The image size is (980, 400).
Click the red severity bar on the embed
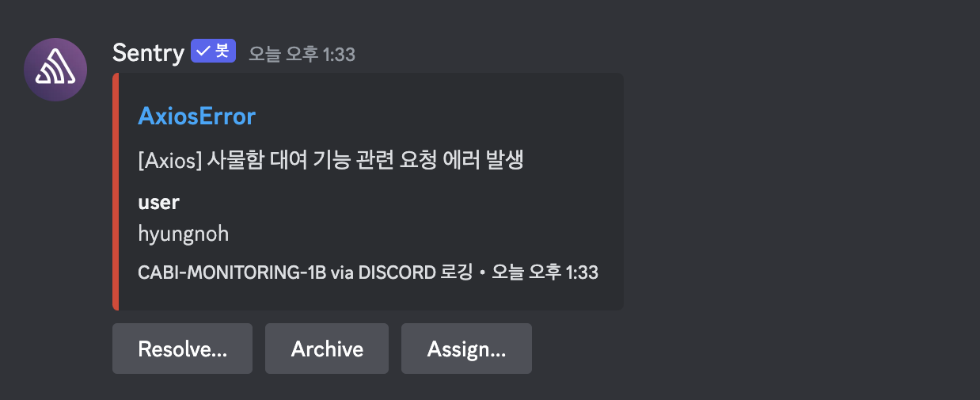116,192
